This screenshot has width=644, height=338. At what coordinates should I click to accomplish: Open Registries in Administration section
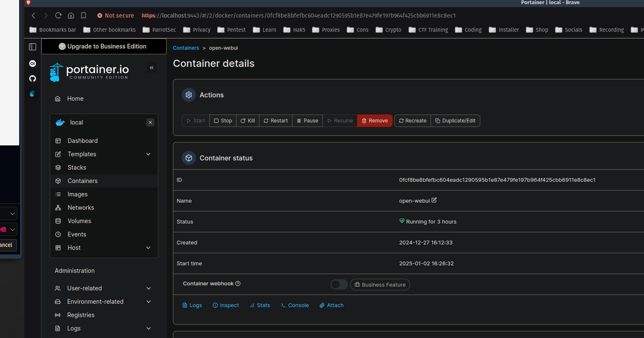coord(80,315)
